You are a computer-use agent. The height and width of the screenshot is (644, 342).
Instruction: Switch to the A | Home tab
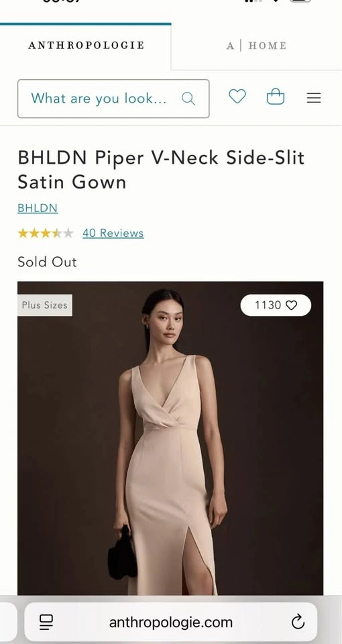pos(257,45)
